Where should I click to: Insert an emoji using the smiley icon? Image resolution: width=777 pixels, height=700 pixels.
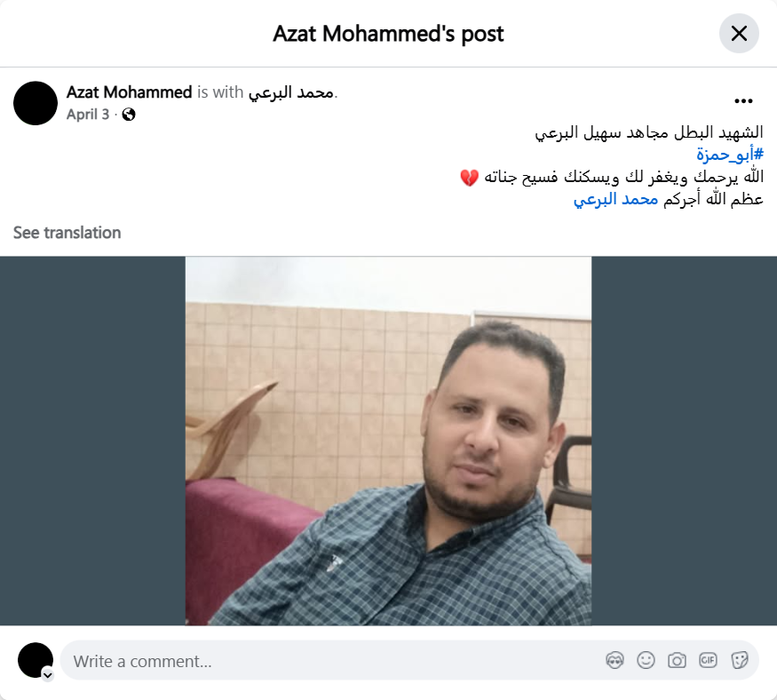pos(646,660)
